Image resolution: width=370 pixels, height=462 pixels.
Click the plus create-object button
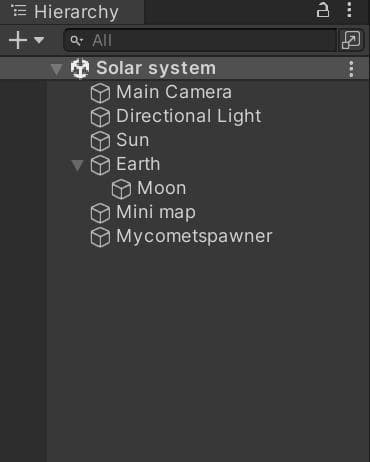(x=18, y=40)
